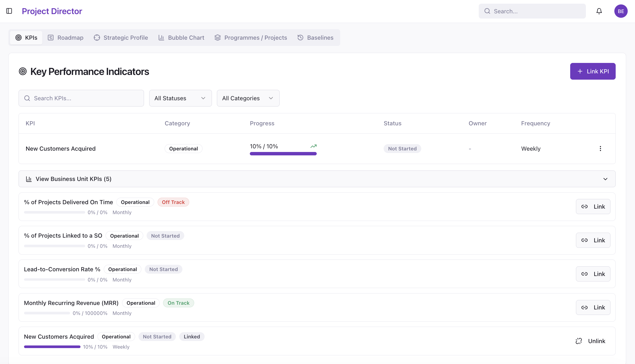Go to the Baselines tab
635x364 pixels.
[x=315, y=38]
